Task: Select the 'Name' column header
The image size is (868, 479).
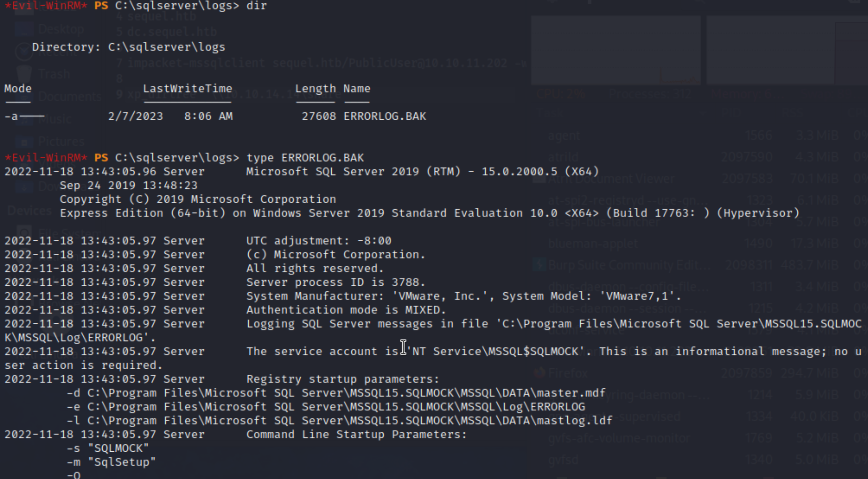Action: coord(357,89)
